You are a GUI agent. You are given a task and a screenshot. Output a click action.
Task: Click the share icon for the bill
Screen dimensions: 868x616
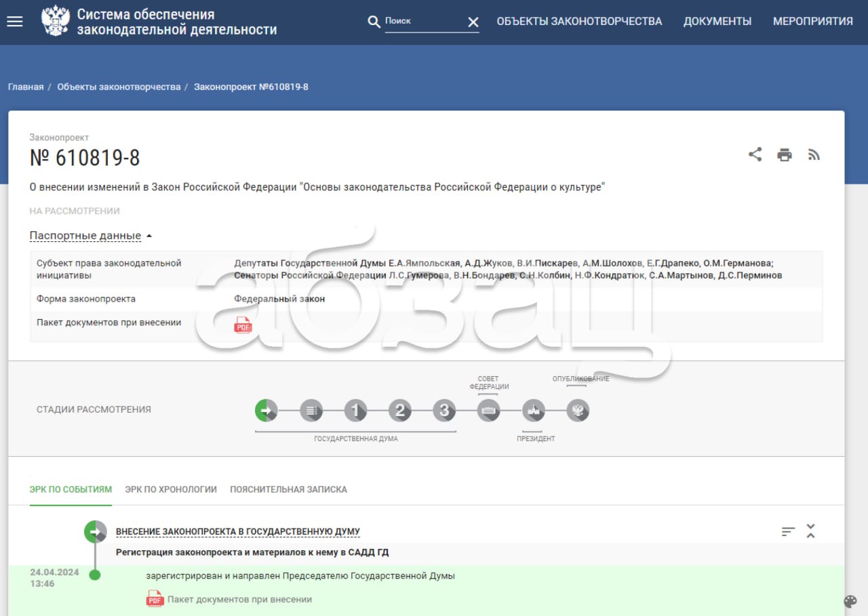755,155
